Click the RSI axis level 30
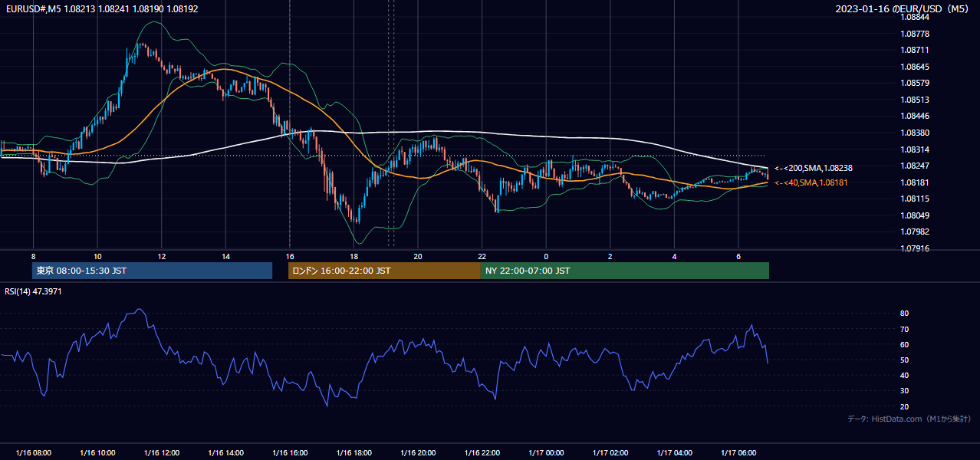Screen dimensions: 980x460 coord(905,391)
